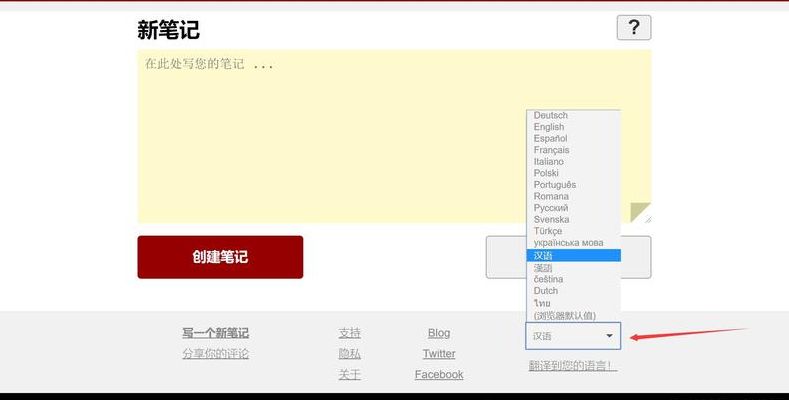Visit the Facebook link
Screen dimensions: 789x400
(x=439, y=374)
